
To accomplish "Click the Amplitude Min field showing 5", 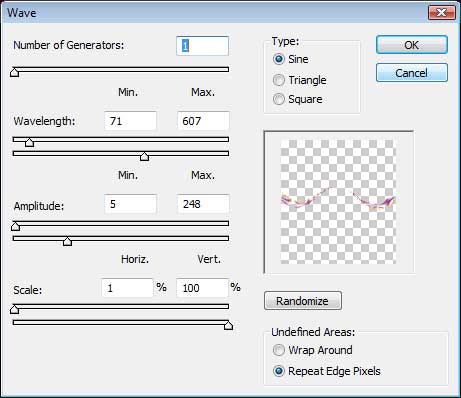I will [130, 204].
